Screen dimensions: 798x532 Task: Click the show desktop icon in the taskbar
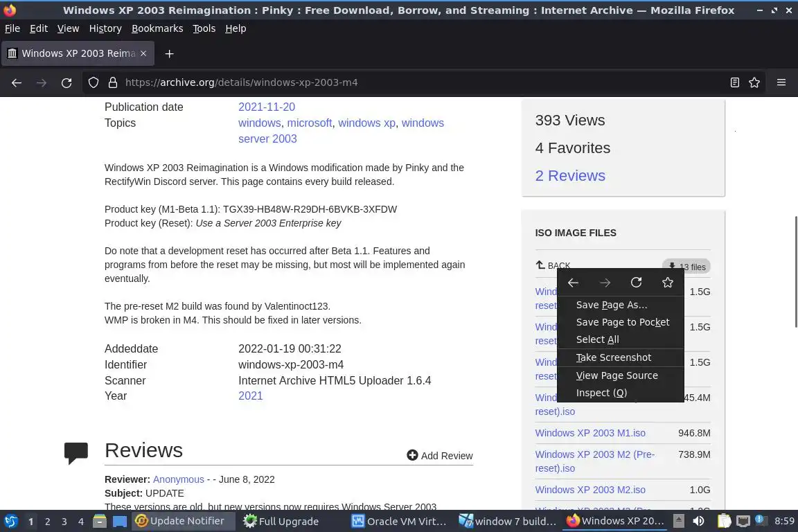(x=120, y=522)
